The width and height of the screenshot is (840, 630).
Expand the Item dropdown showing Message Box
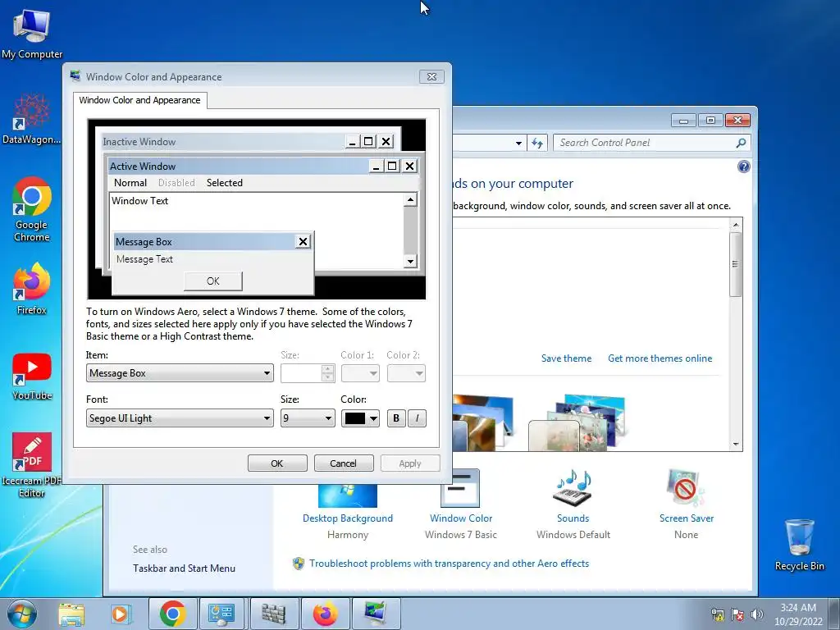click(x=180, y=373)
